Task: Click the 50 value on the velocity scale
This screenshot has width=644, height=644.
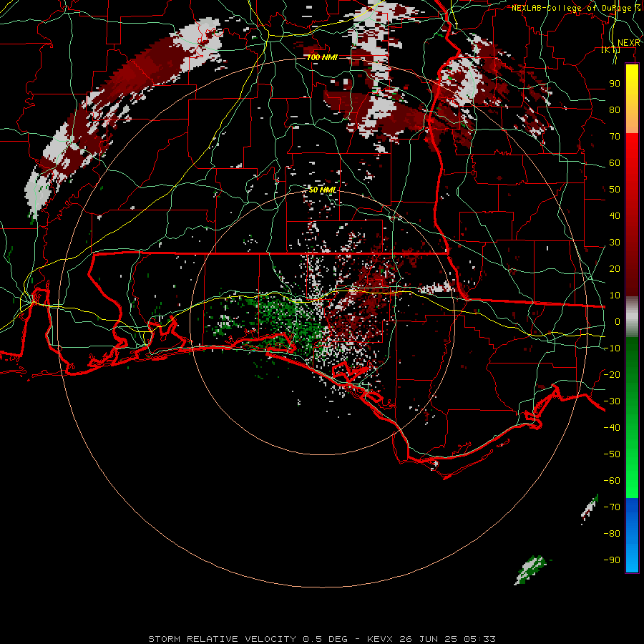Action: click(x=615, y=190)
